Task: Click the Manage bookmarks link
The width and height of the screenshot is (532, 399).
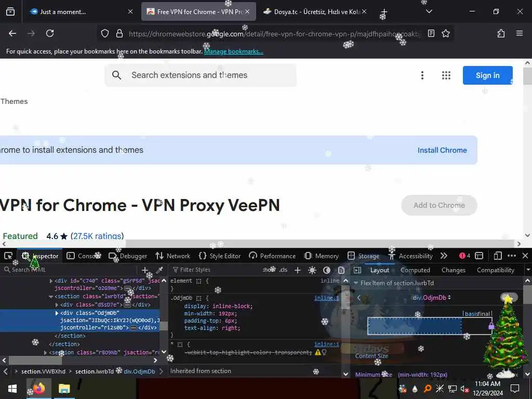Action: click(x=233, y=51)
